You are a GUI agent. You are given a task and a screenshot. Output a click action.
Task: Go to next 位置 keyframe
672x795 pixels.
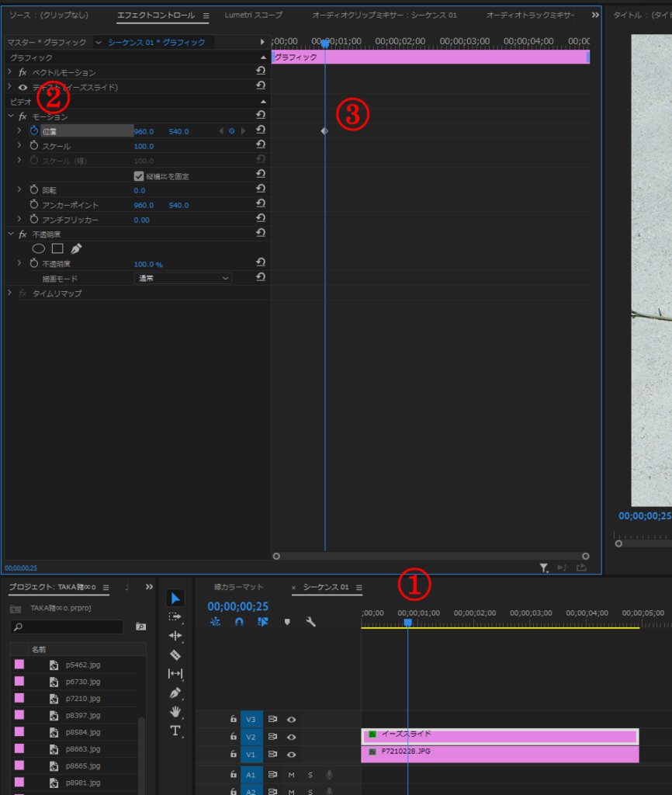(243, 131)
